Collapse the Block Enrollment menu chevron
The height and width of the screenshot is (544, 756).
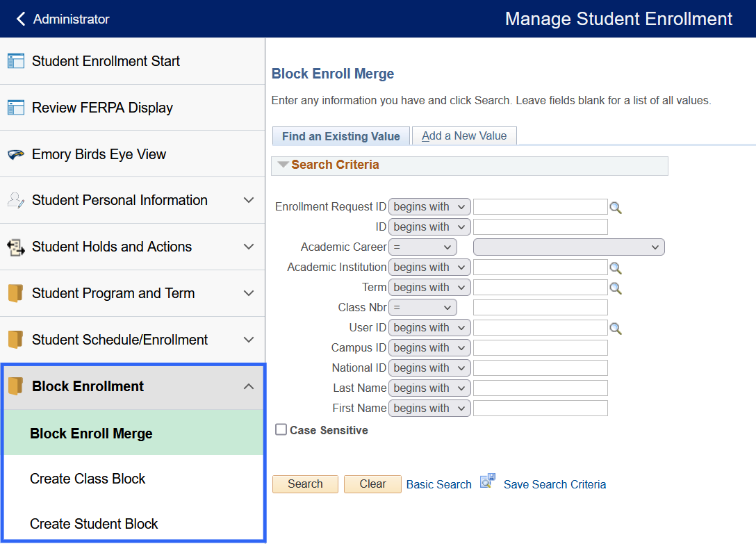[249, 386]
